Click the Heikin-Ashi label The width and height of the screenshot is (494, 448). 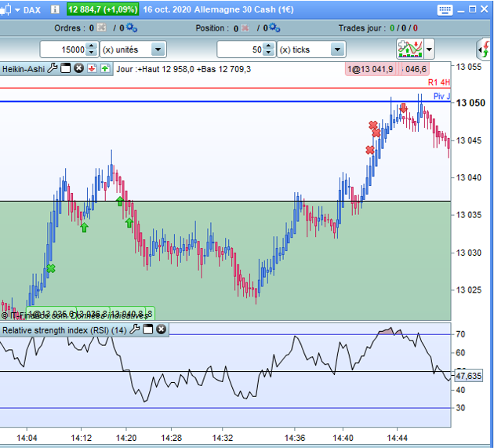(24, 69)
